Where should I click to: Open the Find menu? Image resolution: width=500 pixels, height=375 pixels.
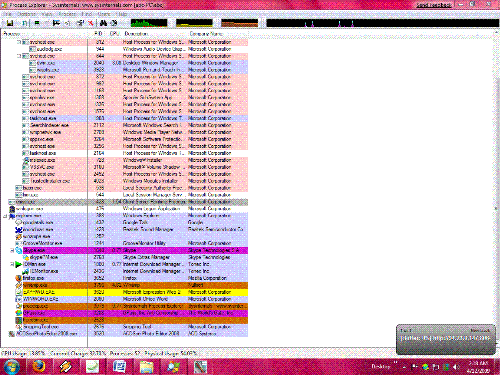pos(87,14)
